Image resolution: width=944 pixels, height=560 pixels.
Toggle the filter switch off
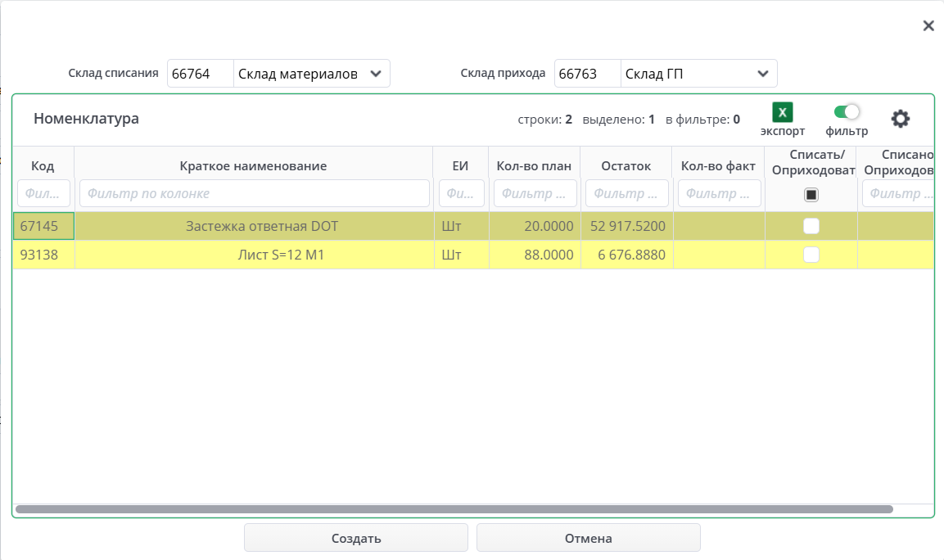point(847,112)
